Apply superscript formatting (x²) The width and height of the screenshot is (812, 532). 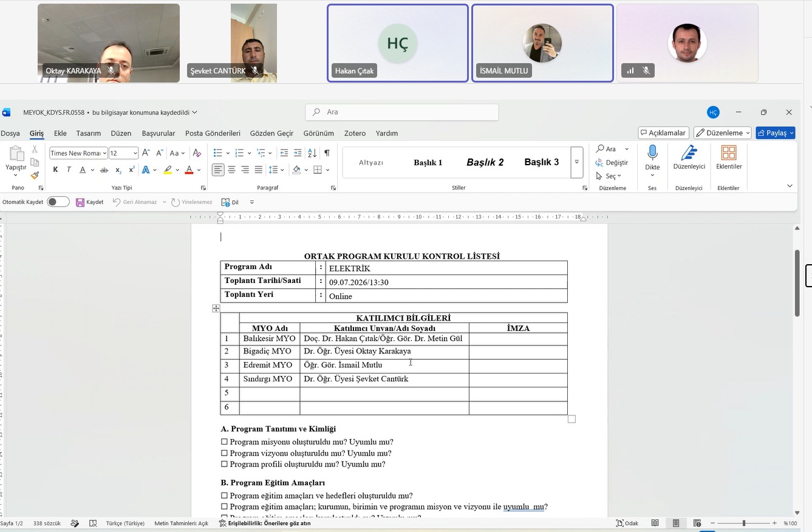(131, 170)
